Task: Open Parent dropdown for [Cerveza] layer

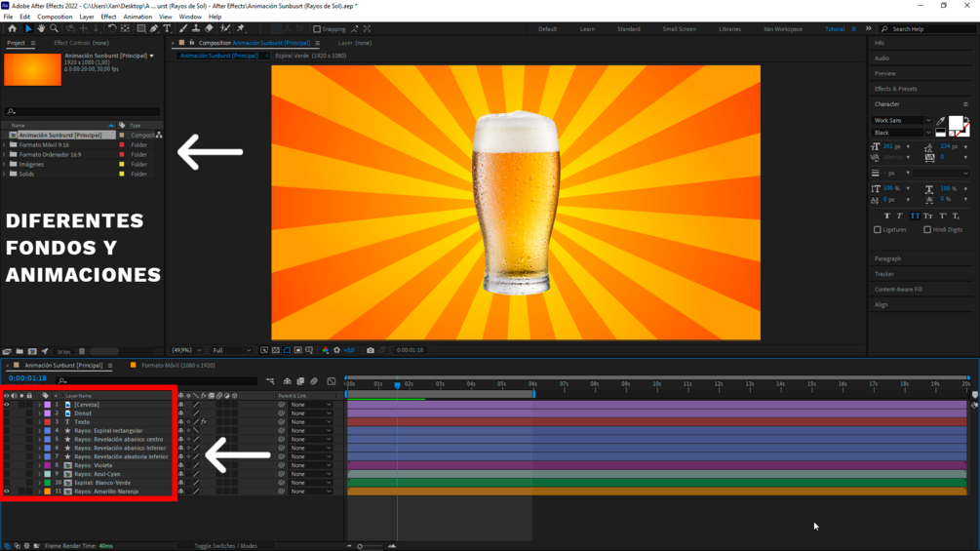Action: point(311,405)
